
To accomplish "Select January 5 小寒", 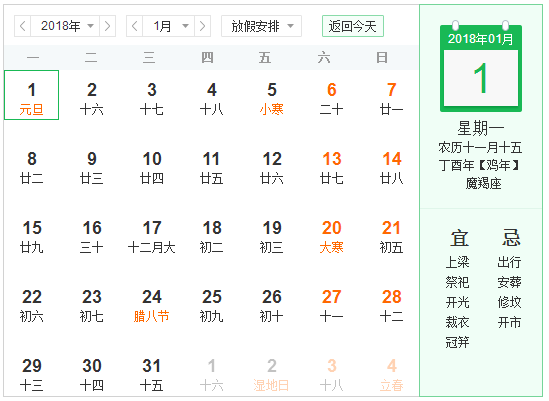I will click(272, 98).
